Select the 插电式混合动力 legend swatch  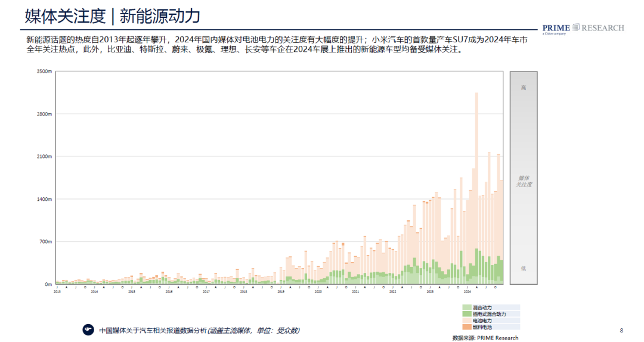466,314
